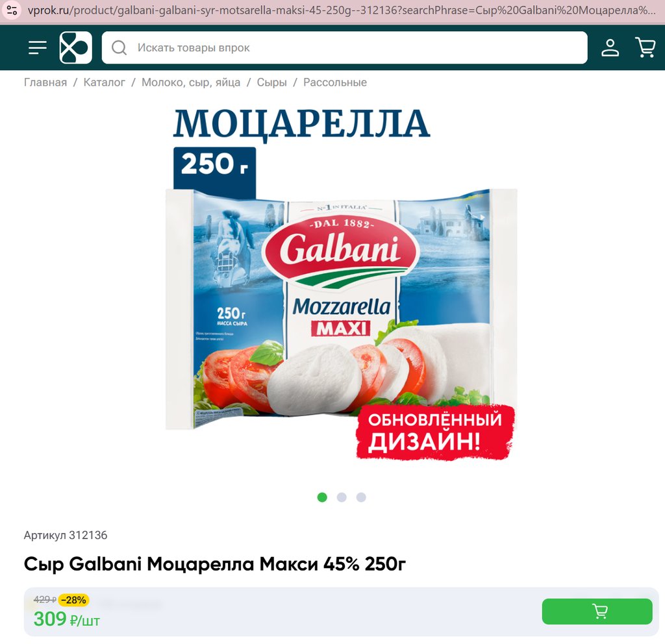Open 'Молоко, сыр, яйца' breadcrumb
The width and height of the screenshot is (665, 644).
tap(191, 82)
